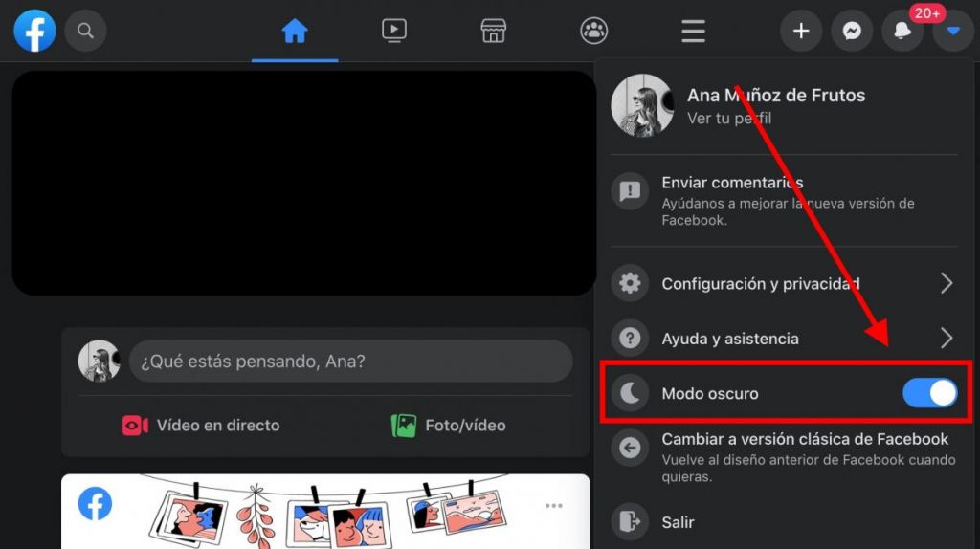The height and width of the screenshot is (549, 980).
Task: Click the plus Create button
Action: (x=801, y=32)
